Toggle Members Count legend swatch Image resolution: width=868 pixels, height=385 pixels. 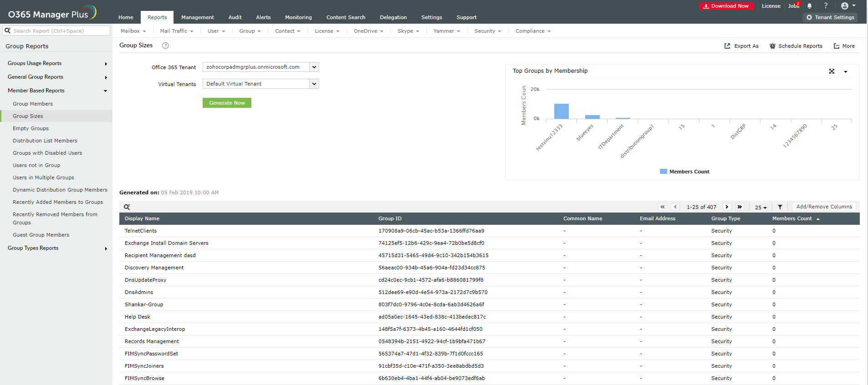(x=664, y=172)
